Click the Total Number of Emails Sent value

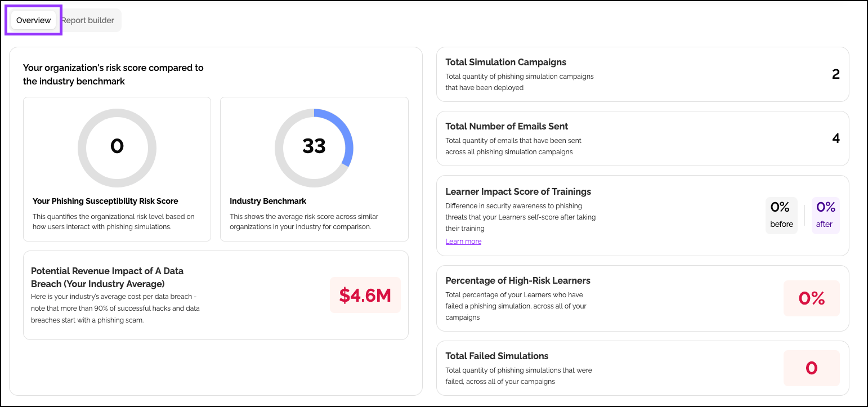pos(835,138)
